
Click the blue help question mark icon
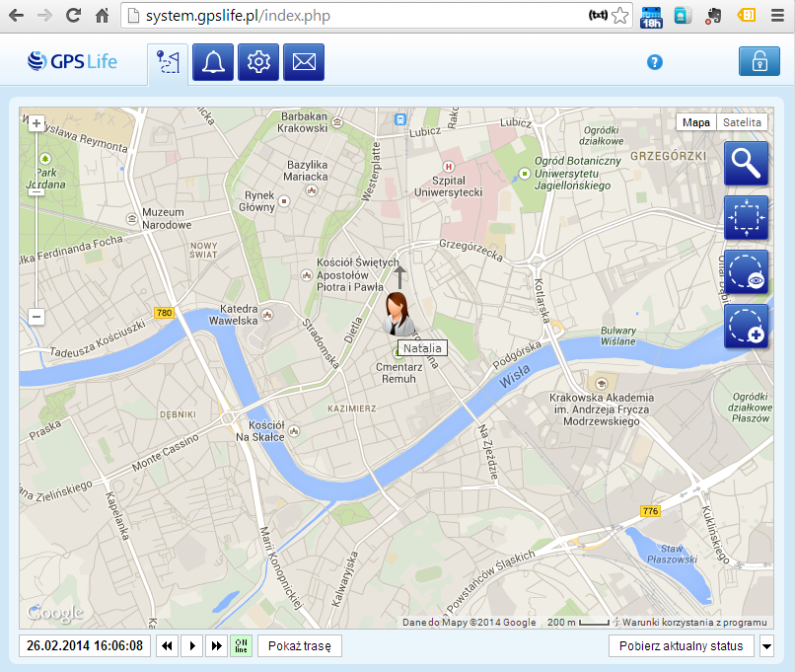click(x=654, y=62)
